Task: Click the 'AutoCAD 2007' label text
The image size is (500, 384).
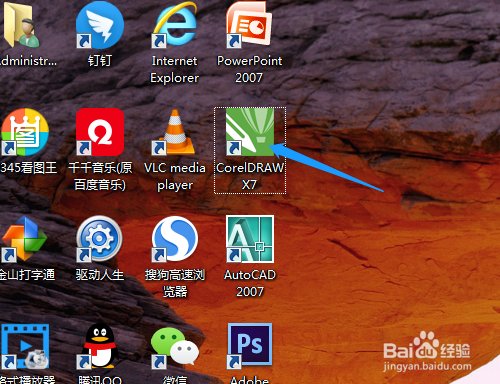Action: [x=250, y=283]
